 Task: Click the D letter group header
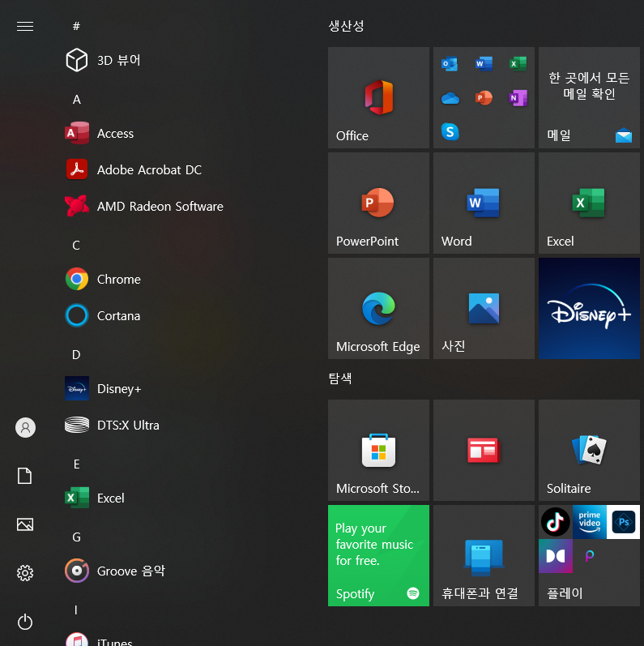click(x=76, y=354)
